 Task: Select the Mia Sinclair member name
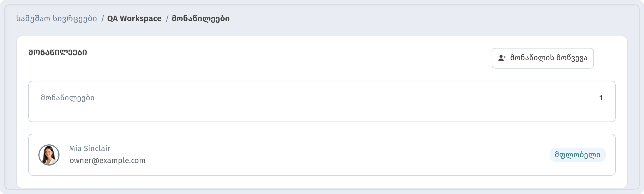click(x=90, y=148)
